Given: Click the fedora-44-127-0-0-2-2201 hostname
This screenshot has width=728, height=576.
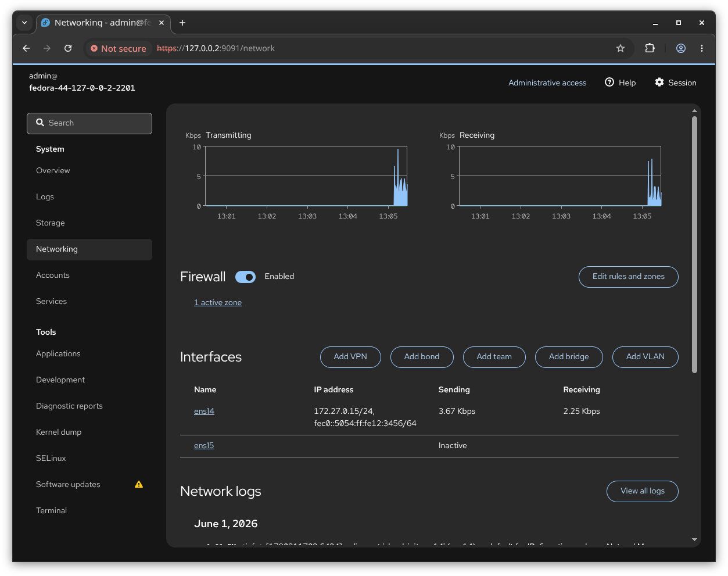Looking at the screenshot, I should pyautogui.click(x=82, y=88).
